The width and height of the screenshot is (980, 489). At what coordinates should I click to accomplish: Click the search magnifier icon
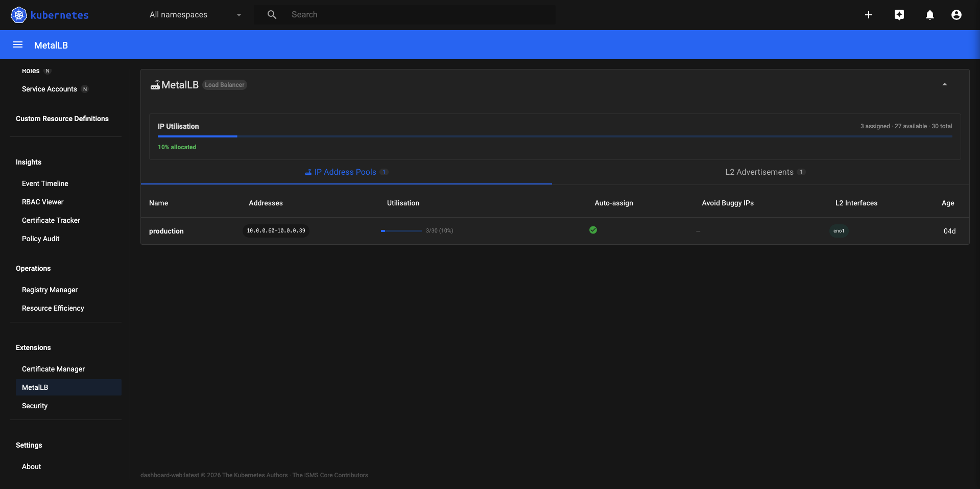272,15
